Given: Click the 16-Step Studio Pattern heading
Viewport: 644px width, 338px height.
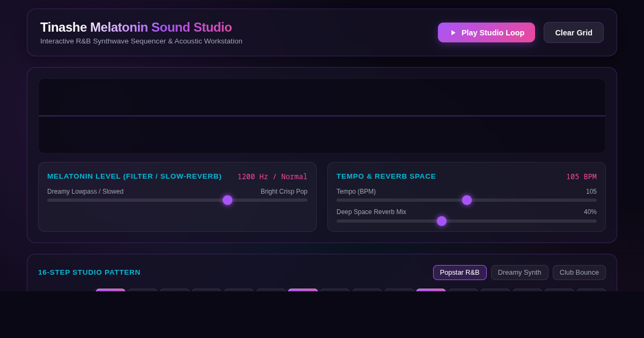Looking at the screenshot, I should point(89,273).
